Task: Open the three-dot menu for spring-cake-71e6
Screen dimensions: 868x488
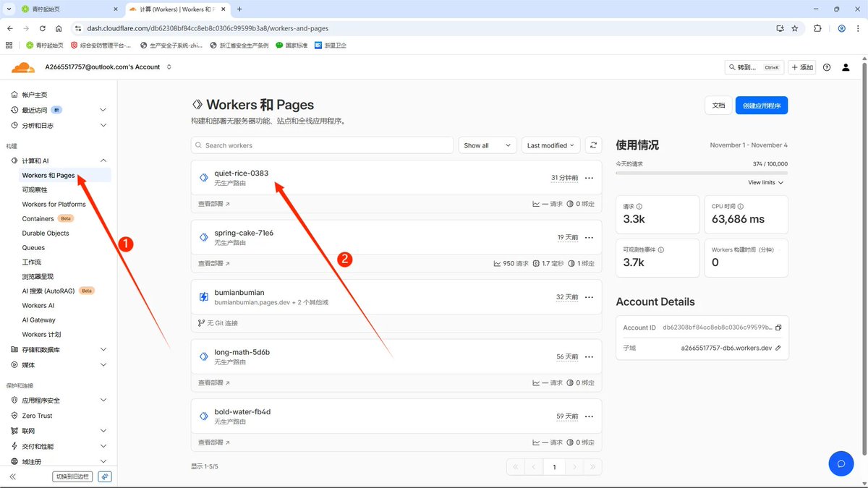Action: 589,237
